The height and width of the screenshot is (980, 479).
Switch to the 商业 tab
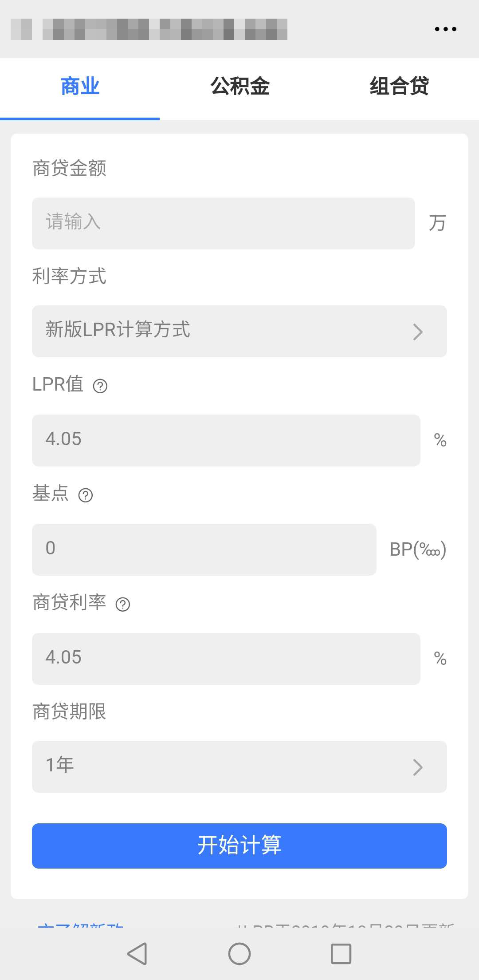(80, 87)
